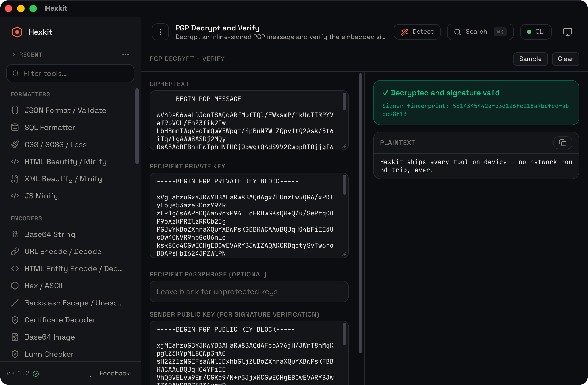This screenshot has height=385, width=588.
Task: Click the HTML Entity Encode brackets icon
Action: 15,268
